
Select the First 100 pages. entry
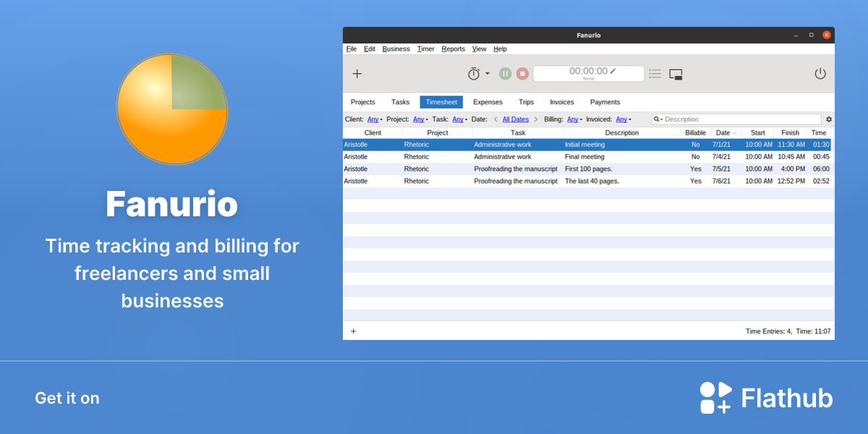(x=587, y=169)
